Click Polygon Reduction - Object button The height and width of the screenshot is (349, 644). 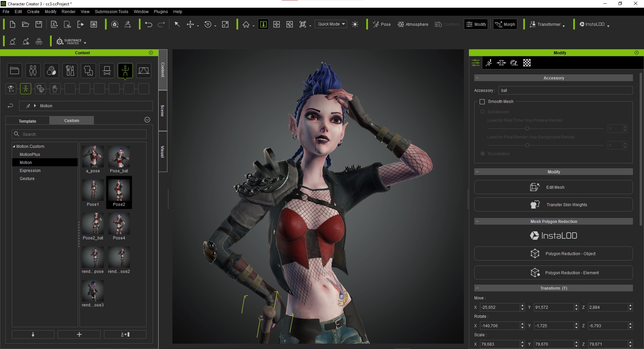[x=553, y=253]
